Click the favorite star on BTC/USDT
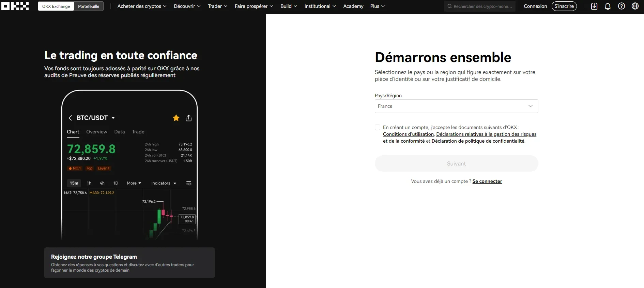This screenshot has height=288, width=644. pos(176,118)
